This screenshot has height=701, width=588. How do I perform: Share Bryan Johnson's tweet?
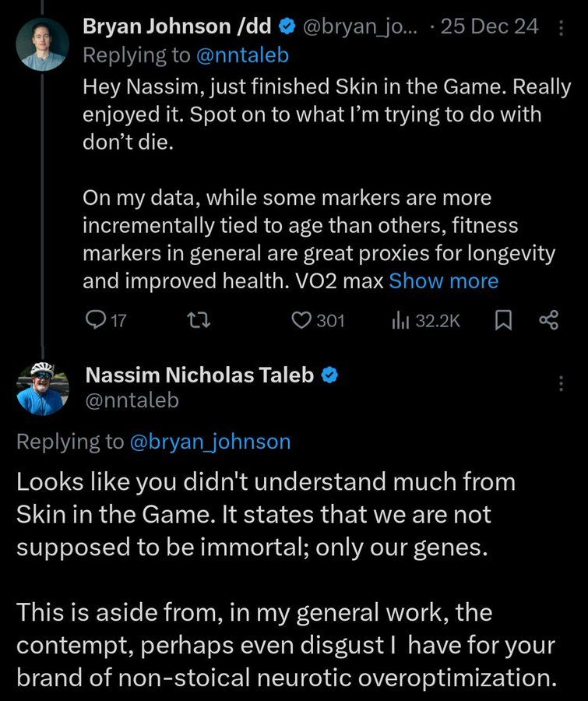click(548, 320)
